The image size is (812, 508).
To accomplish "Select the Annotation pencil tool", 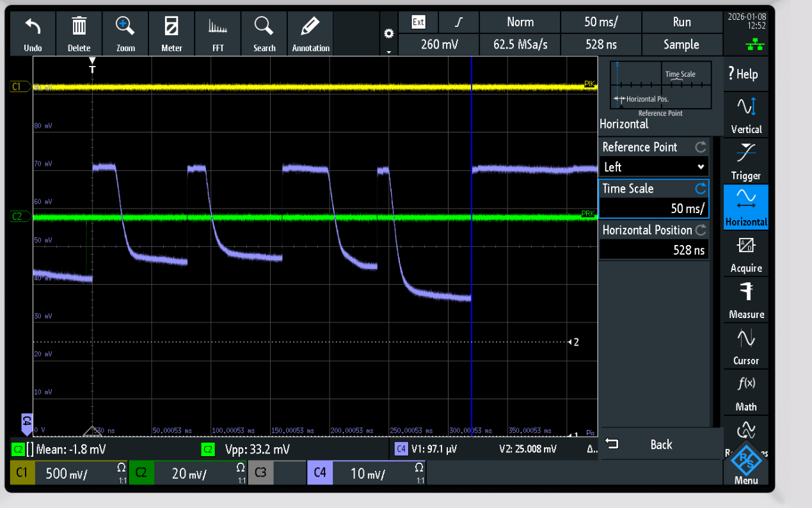I will coord(310,33).
